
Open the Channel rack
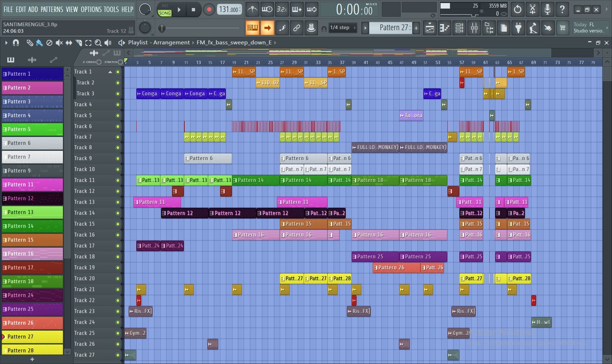(x=459, y=28)
